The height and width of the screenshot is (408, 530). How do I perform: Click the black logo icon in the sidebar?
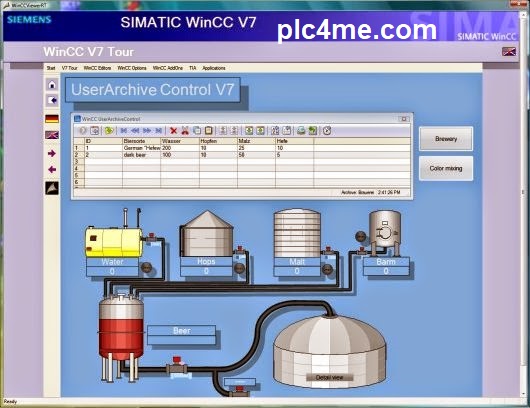point(52,188)
